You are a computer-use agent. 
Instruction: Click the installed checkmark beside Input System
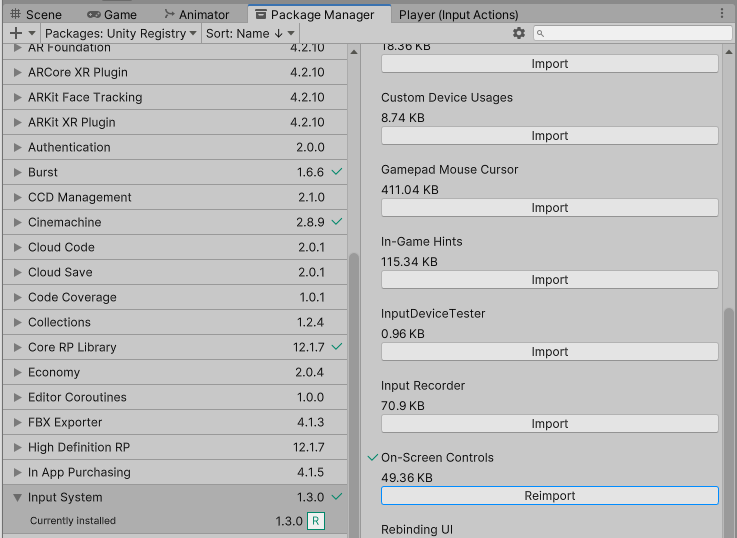point(337,497)
